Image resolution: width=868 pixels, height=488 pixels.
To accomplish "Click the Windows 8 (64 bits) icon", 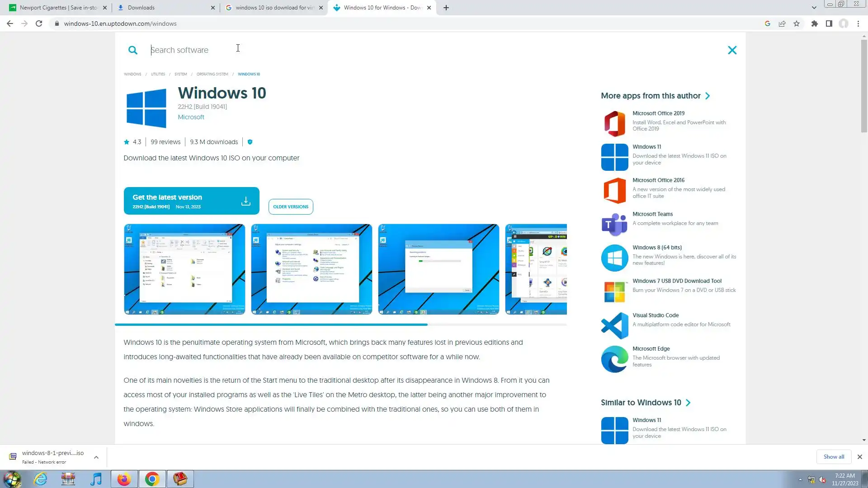I will (x=614, y=258).
